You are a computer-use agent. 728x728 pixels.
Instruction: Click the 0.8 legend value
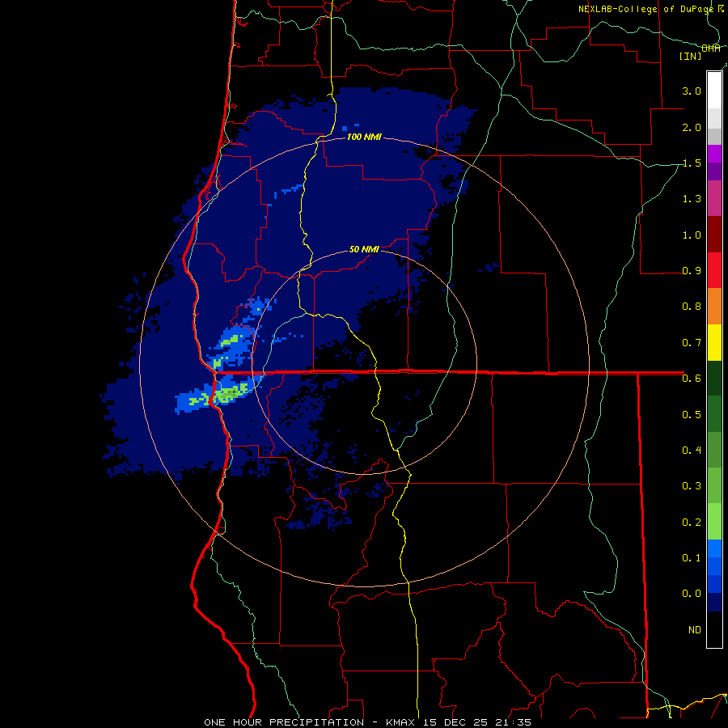[692, 307]
